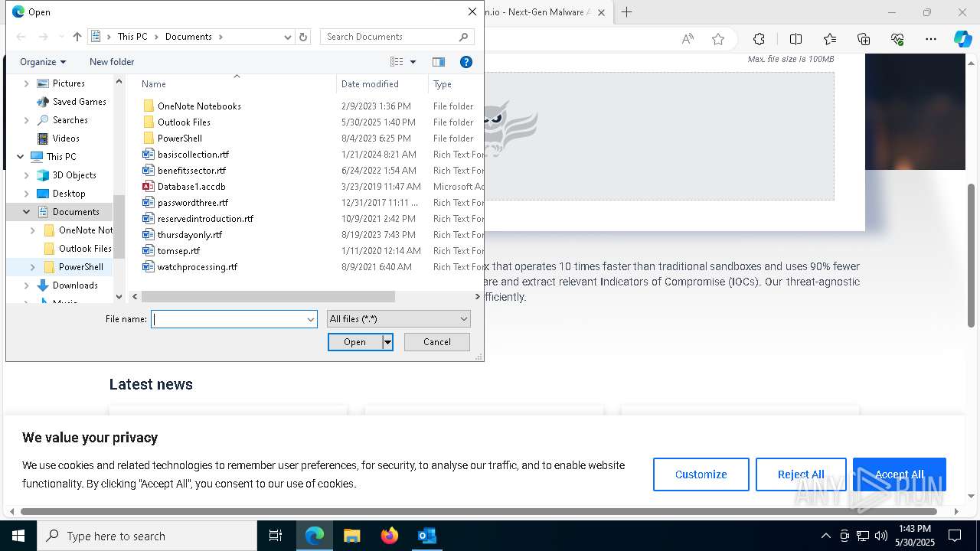
Task: Open the notification center icon
Action: [955, 536]
